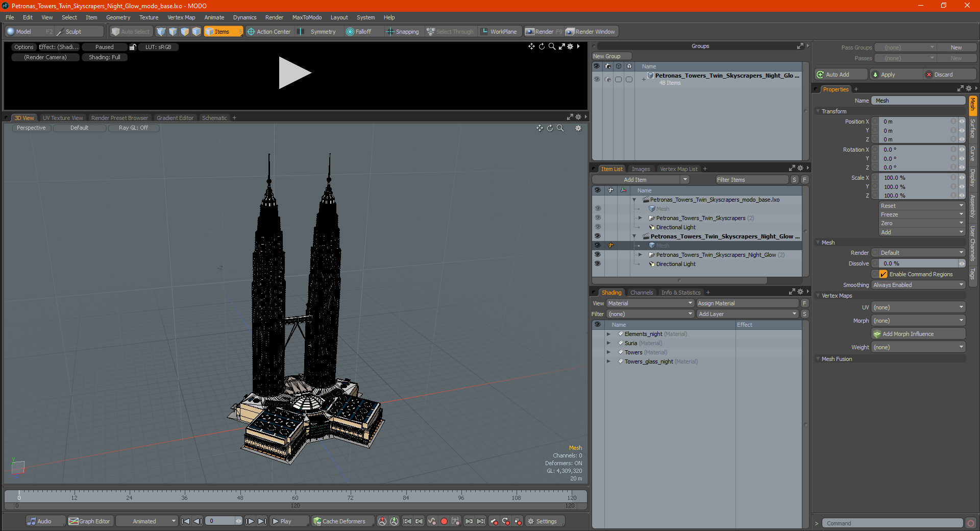This screenshot has height=531, width=980.
Task: Expand the Towers_glass_night material
Action: [608, 361]
